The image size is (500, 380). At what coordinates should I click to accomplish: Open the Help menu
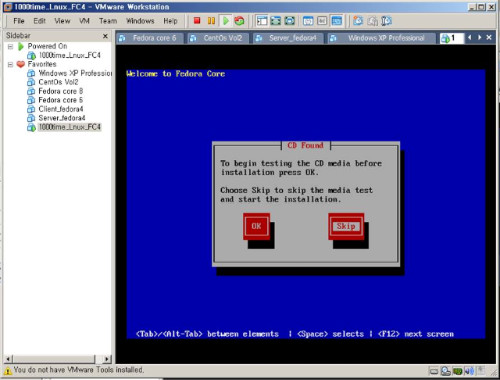coord(170,21)
